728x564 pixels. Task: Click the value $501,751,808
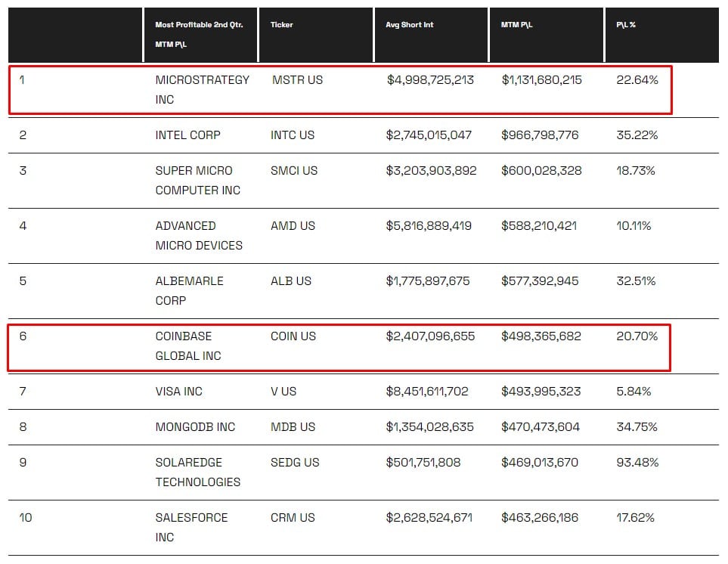pos(423,463)
